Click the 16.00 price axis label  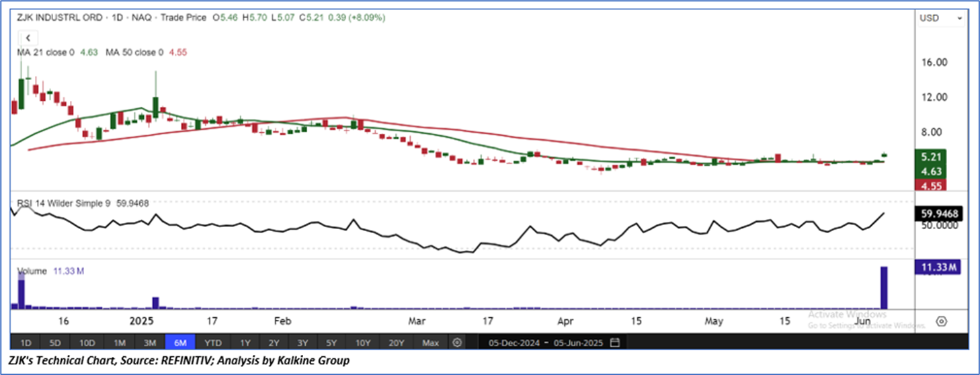pyautogui.click(x=935, y=62)
